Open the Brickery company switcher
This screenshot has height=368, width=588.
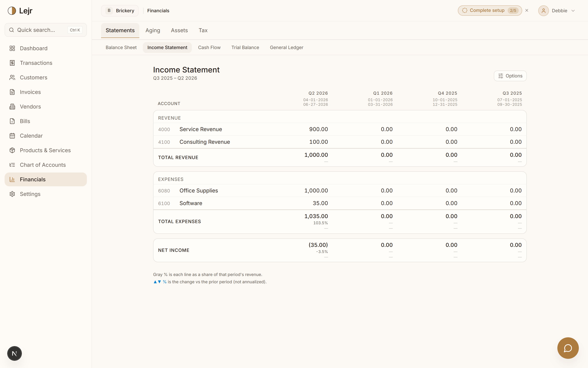[x=120, y=11]
